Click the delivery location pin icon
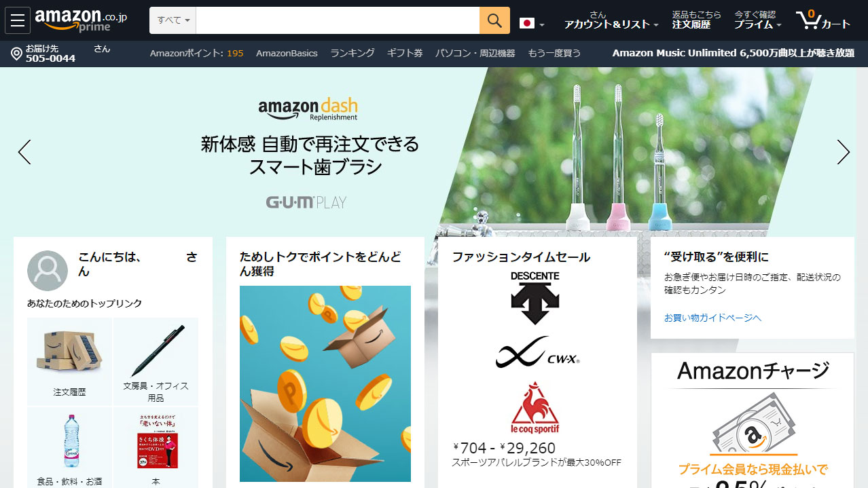The width and height of the screenshot is (868, 488). click(17, 54)
